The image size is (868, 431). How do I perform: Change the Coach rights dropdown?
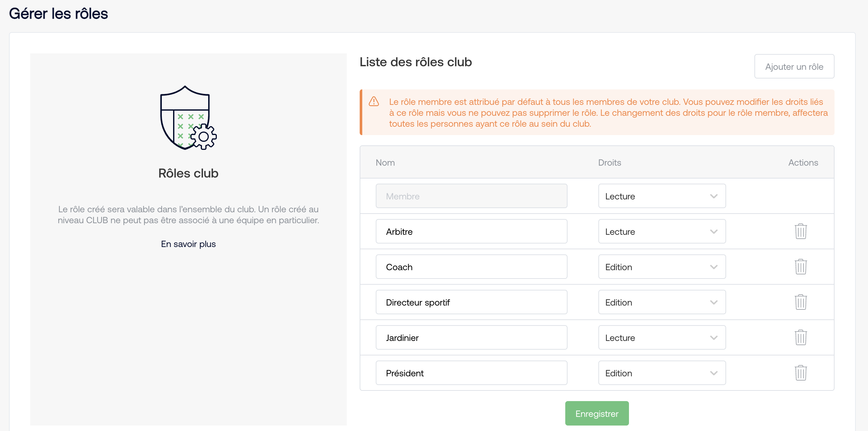[x=662, y=267]
